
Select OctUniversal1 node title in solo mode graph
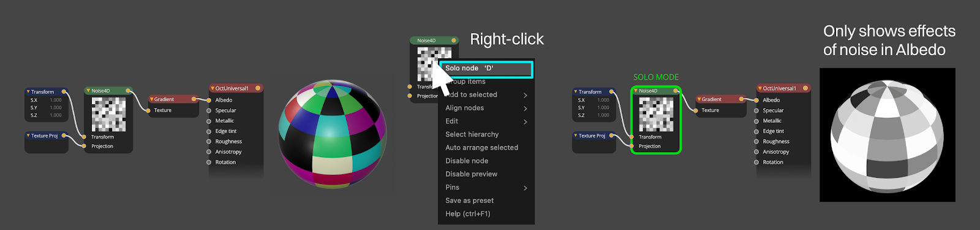pos(780,88)
